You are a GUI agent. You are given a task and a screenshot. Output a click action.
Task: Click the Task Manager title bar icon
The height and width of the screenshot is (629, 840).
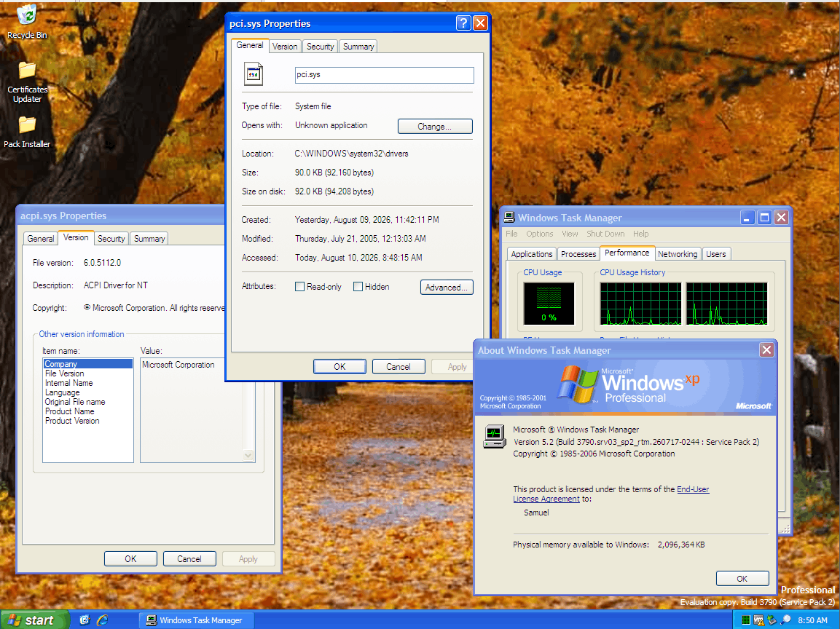click(x=509, y=218)
